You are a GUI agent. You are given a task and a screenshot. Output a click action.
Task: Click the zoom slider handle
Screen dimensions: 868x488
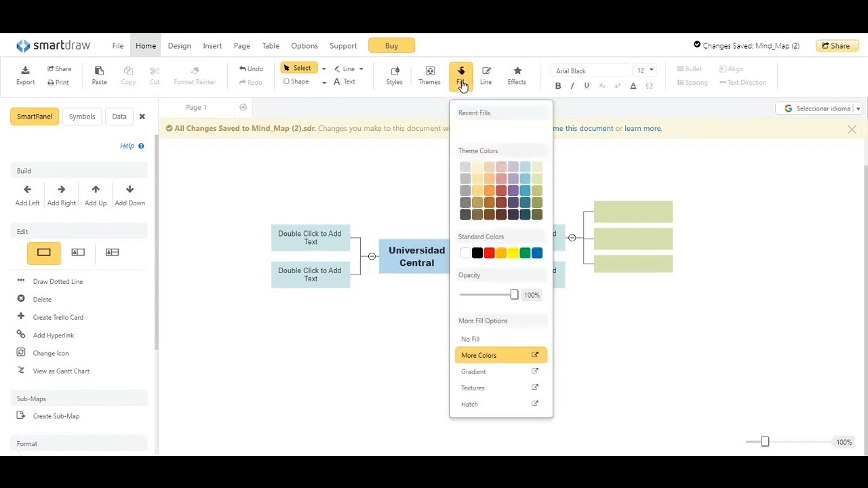[765, 442]
